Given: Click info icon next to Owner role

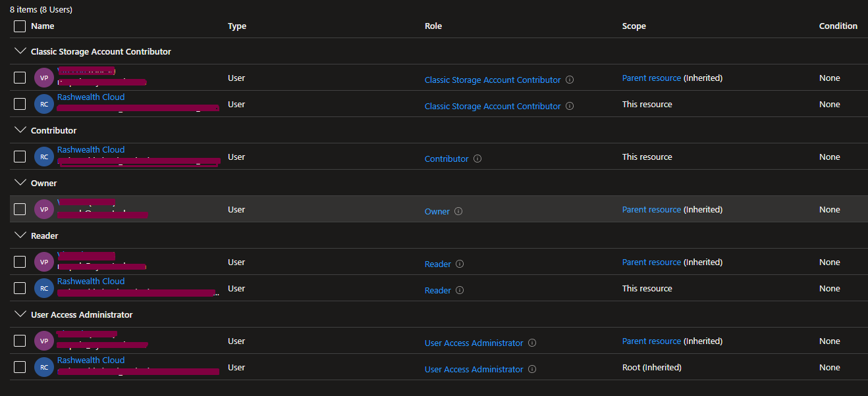Looking at the screenshot, I should (458, 211).
